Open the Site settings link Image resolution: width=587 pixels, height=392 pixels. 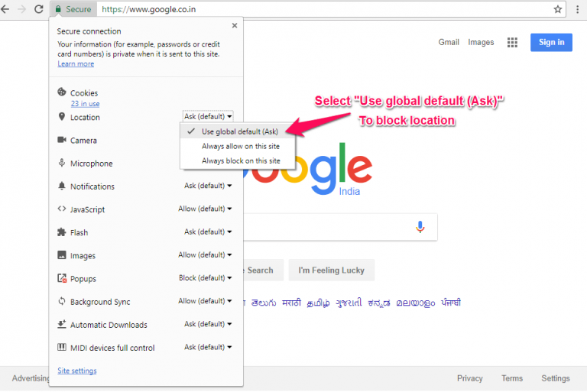77,371
